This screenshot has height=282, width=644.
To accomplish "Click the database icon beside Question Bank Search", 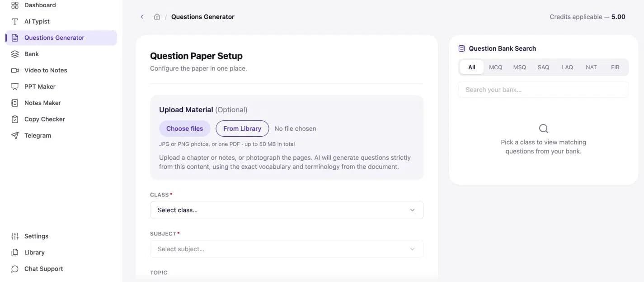I will point(461,48).
